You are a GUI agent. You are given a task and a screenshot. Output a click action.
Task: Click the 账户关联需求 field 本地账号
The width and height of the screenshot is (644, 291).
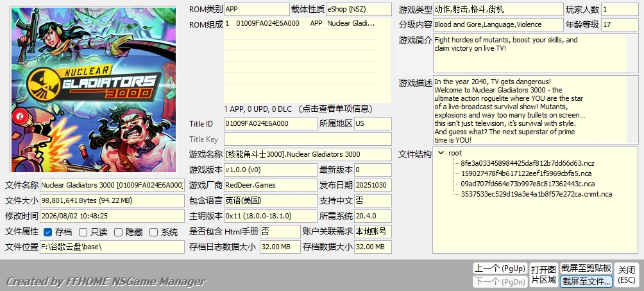373,231
